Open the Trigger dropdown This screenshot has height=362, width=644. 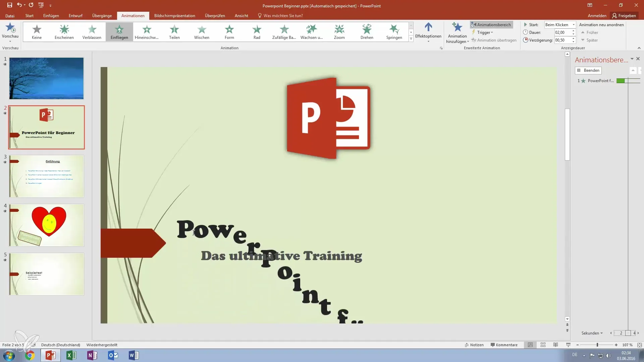coord(482,32)
